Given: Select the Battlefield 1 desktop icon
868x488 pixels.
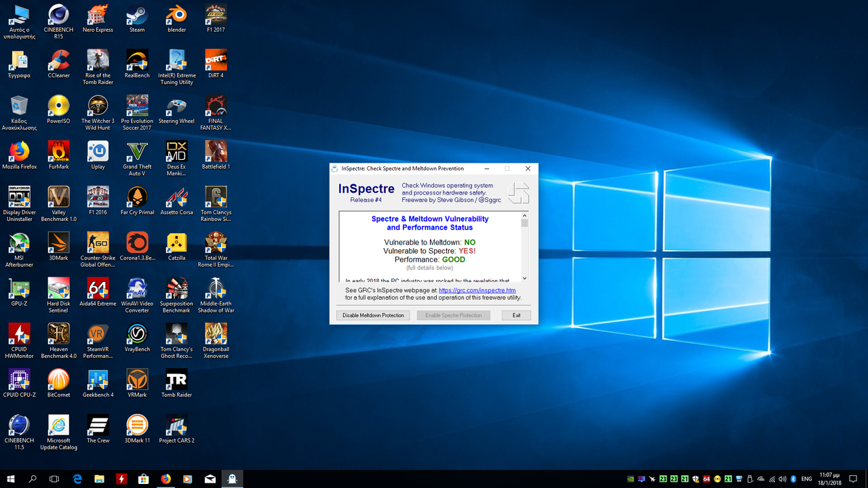Looking at the screenshot, I should pyautogui.click(x=216, y=155).
